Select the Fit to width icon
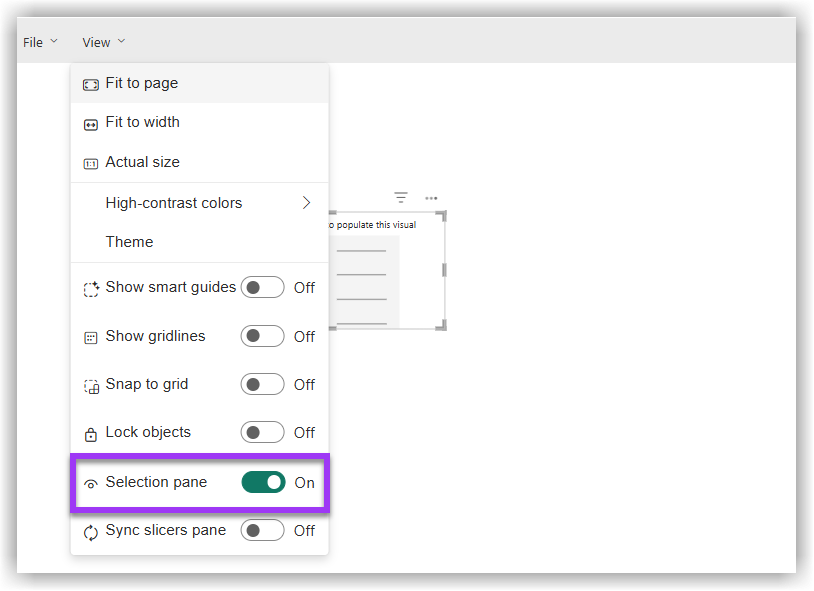 [x=90, y=123]
